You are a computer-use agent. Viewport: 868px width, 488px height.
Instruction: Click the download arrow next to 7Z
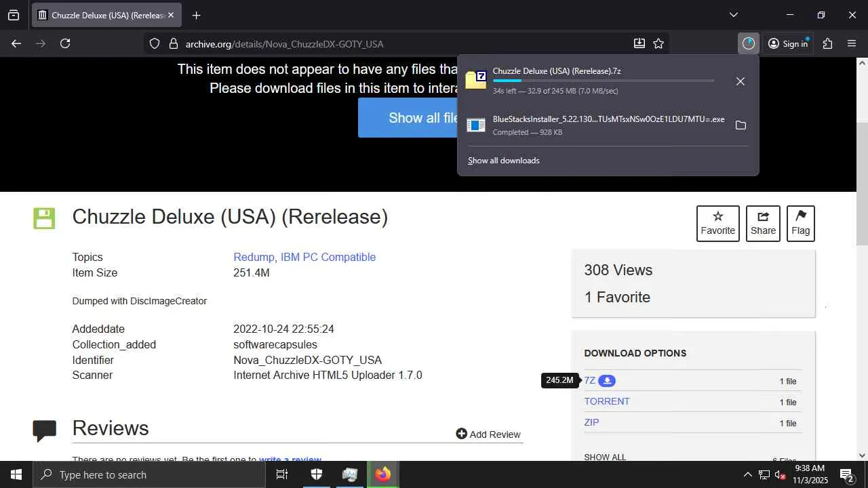(x=607, y=381)
